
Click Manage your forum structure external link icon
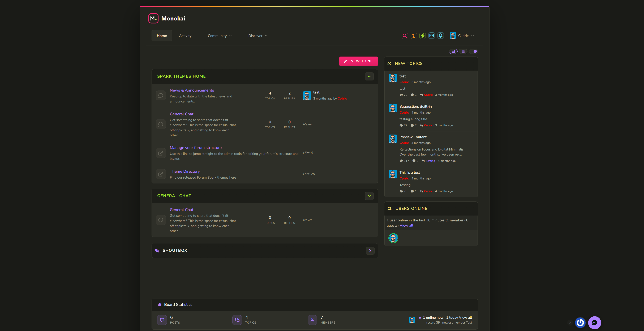pos(161,153)
